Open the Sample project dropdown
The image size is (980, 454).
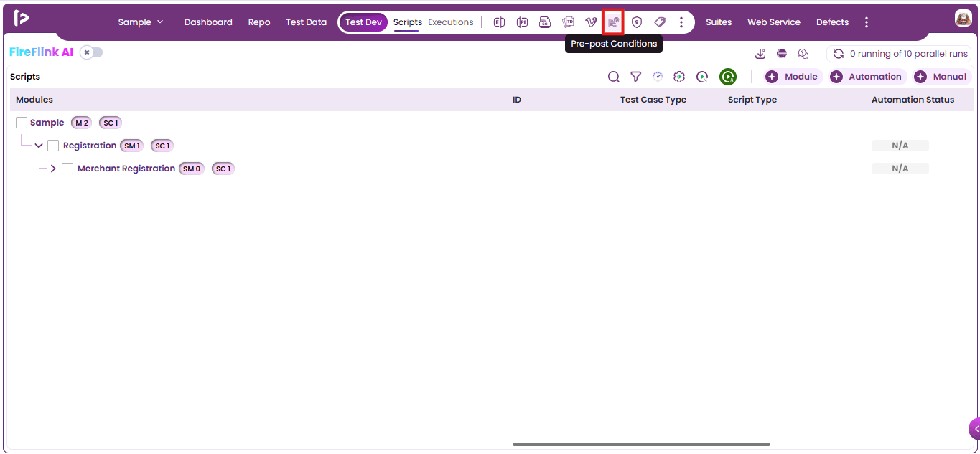click(141, 22)
